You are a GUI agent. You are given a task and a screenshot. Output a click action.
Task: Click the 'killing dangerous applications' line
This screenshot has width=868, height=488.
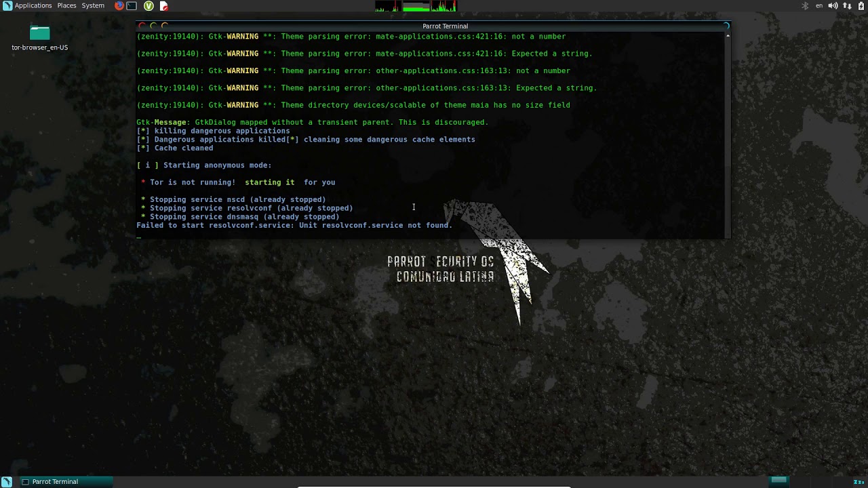(213, 131)
